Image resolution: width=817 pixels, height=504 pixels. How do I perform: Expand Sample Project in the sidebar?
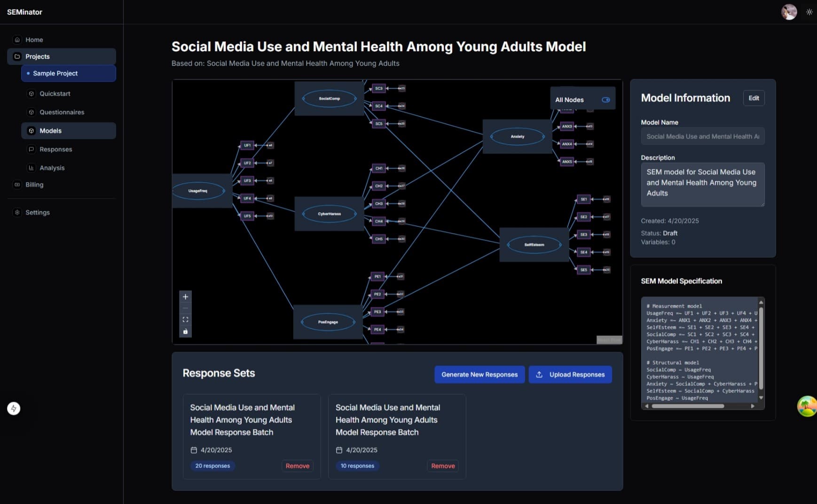coord(55,73)
